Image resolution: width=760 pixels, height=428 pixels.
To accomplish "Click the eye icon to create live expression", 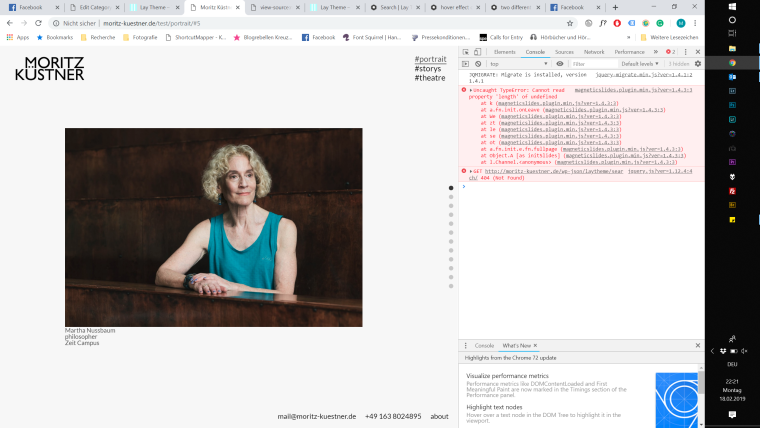I will pos(560,63).
